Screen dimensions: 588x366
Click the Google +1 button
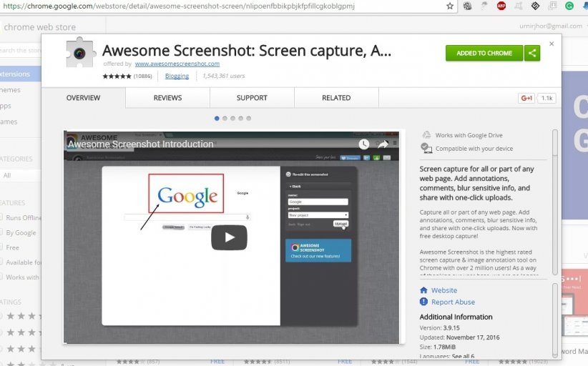coord(526,98)
